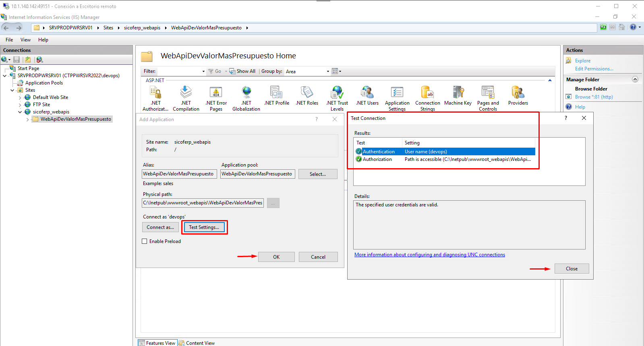Collapse the Manage Folder section
This screenshot has height=346, width=644.
click(x=635, y=79)
